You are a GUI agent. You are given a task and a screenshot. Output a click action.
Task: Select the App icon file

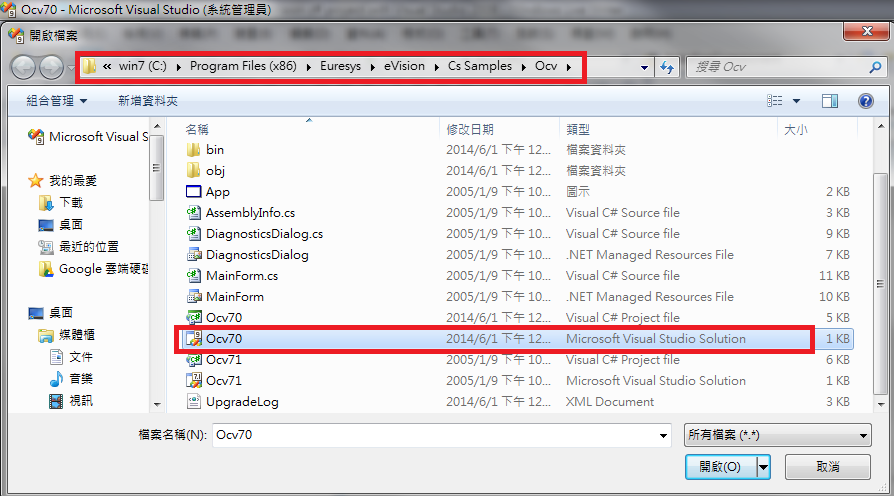194,192
